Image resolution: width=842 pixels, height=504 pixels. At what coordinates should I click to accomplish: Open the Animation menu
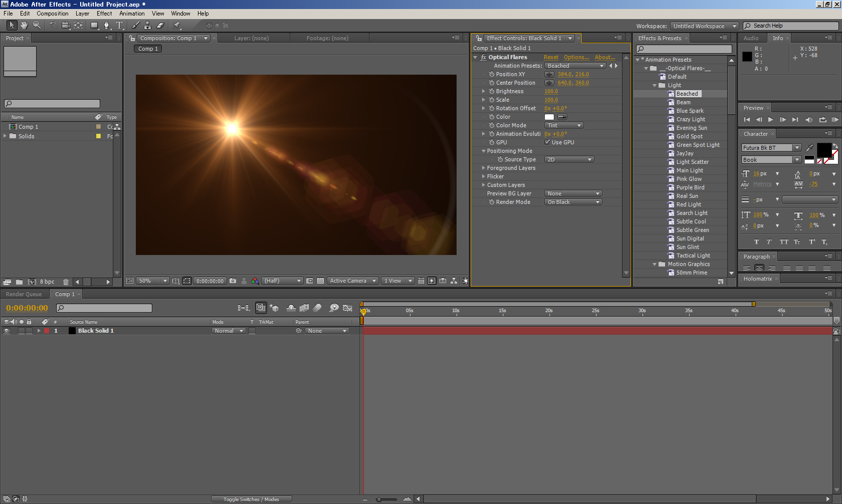[x=132, y=14]
